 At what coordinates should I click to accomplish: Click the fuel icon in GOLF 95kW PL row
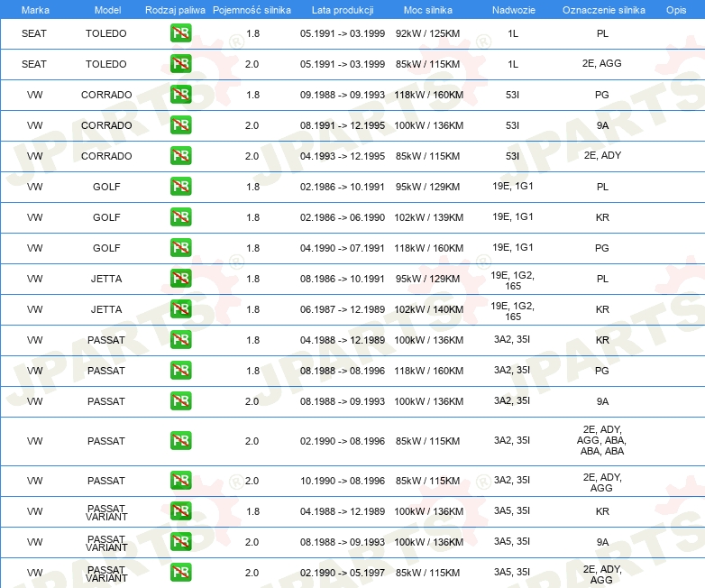[180, 187]
